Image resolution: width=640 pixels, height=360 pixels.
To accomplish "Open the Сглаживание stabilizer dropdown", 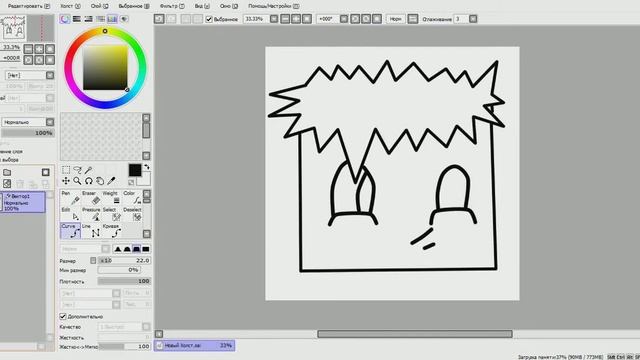I will [x=473, y=19].
